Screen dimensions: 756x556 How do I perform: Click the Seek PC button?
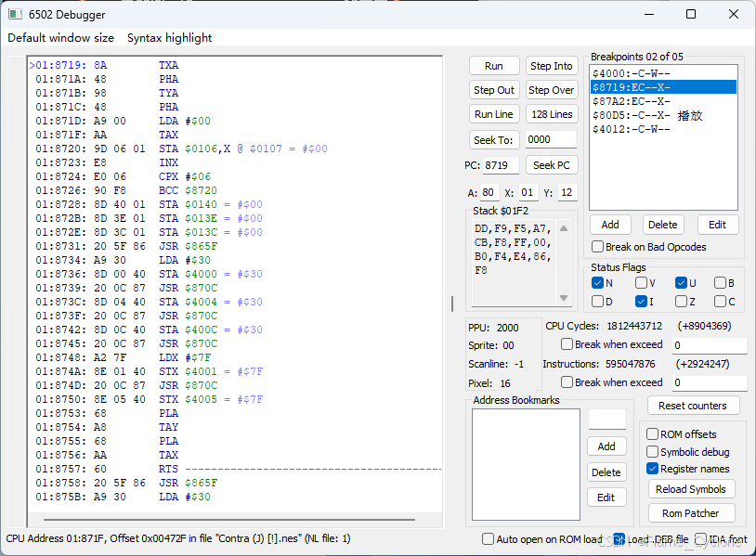pos(551,165)
